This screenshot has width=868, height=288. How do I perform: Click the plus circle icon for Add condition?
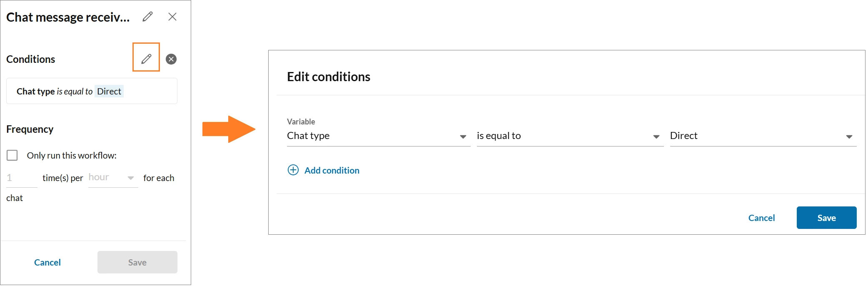(293, 170)
